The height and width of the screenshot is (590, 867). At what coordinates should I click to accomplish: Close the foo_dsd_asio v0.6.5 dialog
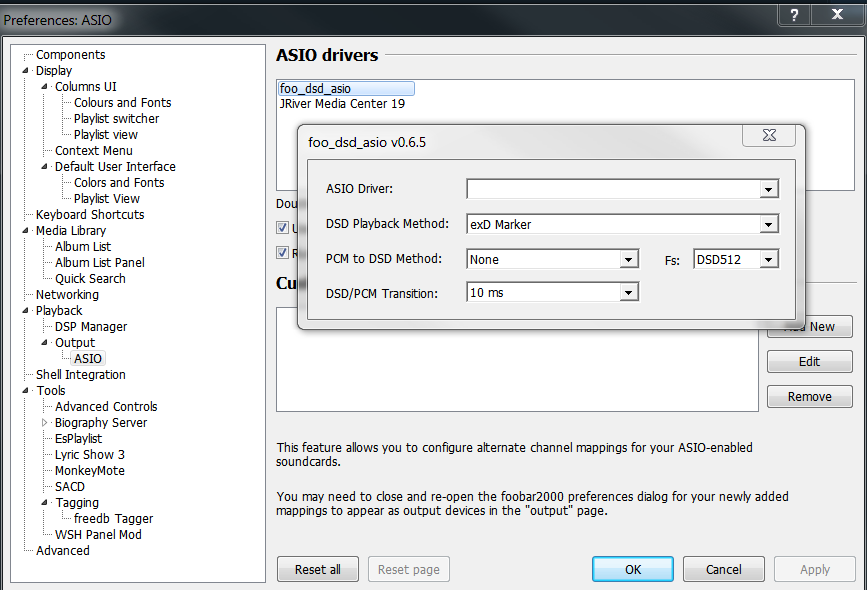coord(769,135)
